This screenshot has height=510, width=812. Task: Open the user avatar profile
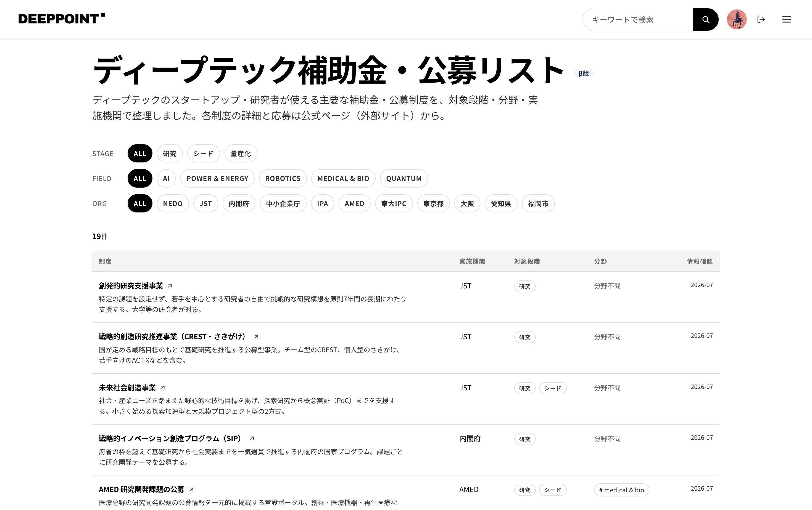tap(737, 20)
